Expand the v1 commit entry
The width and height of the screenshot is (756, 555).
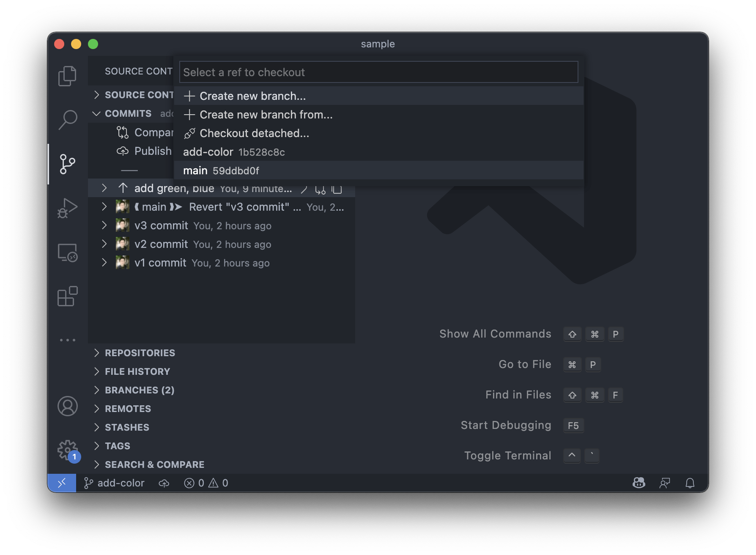[104, 262]
